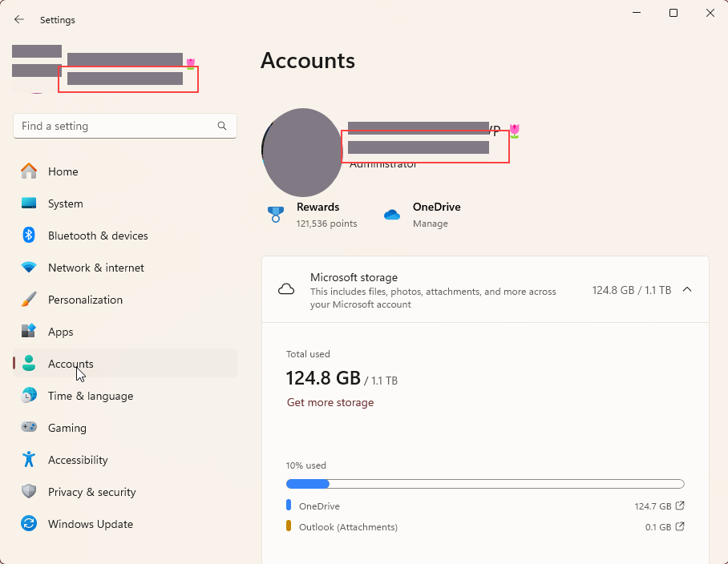Open Windows Update page

pyautogui.click(x=125, y=523)
